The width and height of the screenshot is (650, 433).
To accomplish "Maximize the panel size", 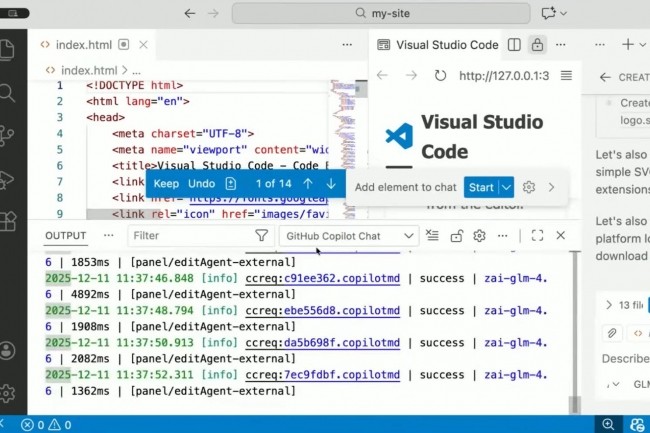I will click(537, 235).
